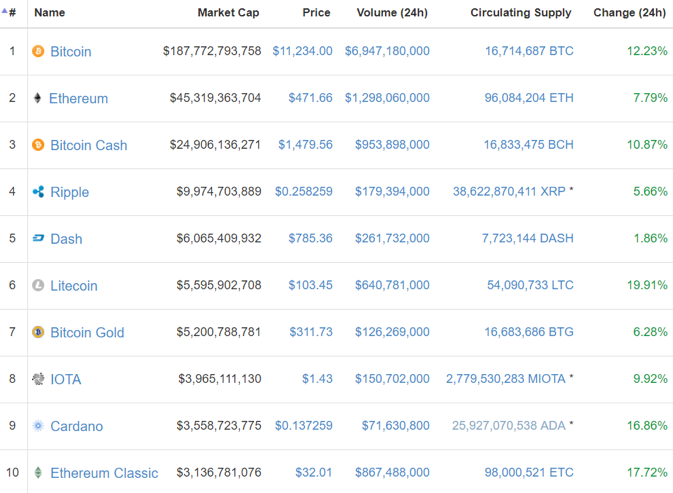The image size is (673, 493).
Task: Open the Bitcoin Gold name link
Action: [87, 332]
